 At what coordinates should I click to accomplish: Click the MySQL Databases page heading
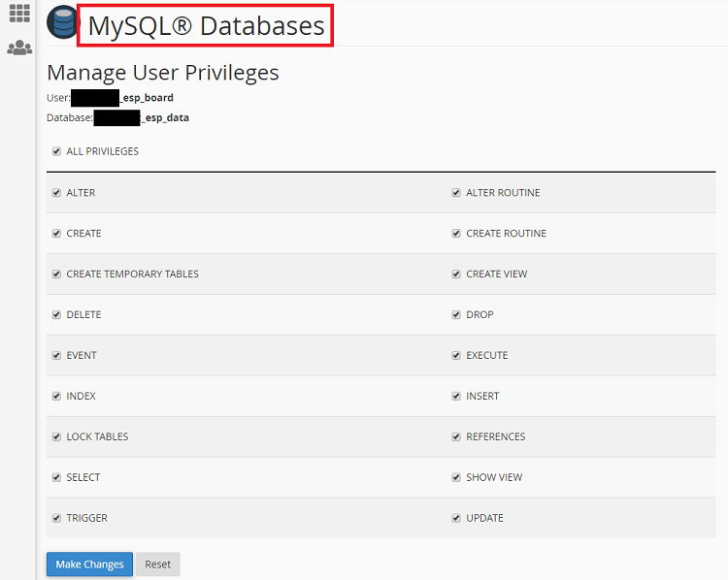(206, 25)
